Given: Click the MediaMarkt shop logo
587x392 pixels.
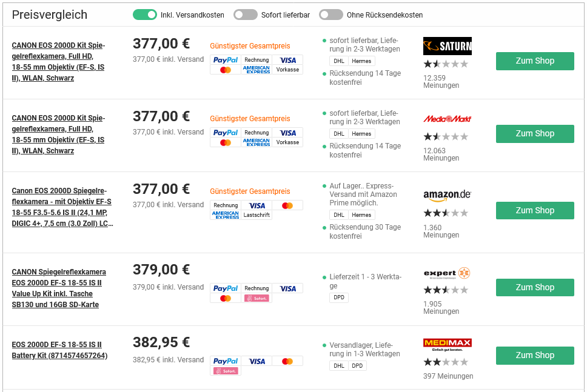Looking at the screenshot, I should click(x=447, y=119).
